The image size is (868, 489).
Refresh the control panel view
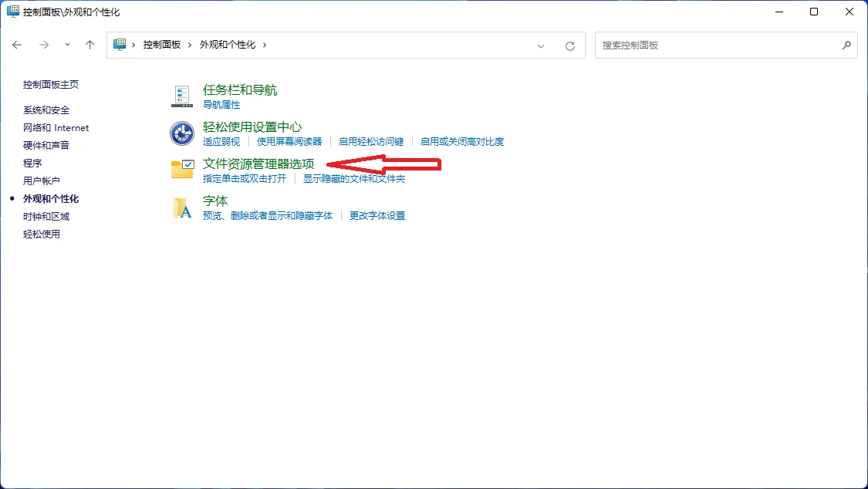(x=569, y=46)
